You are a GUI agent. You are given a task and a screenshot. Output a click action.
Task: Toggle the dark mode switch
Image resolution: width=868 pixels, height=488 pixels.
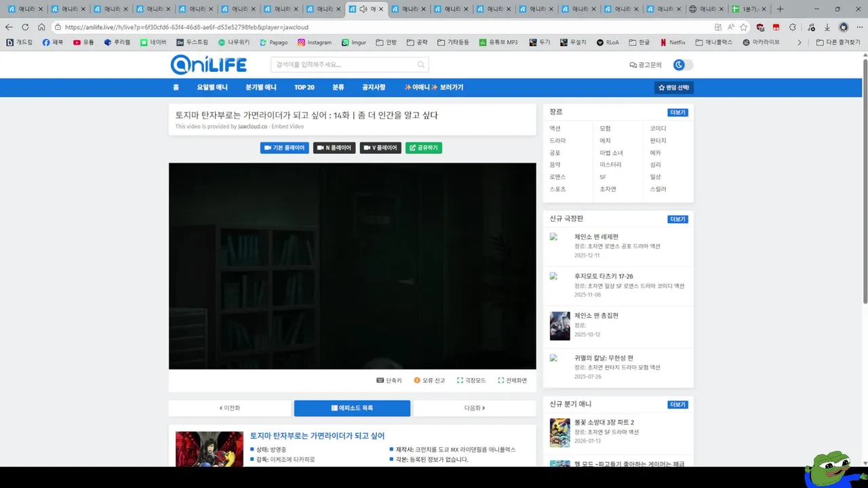683,65
